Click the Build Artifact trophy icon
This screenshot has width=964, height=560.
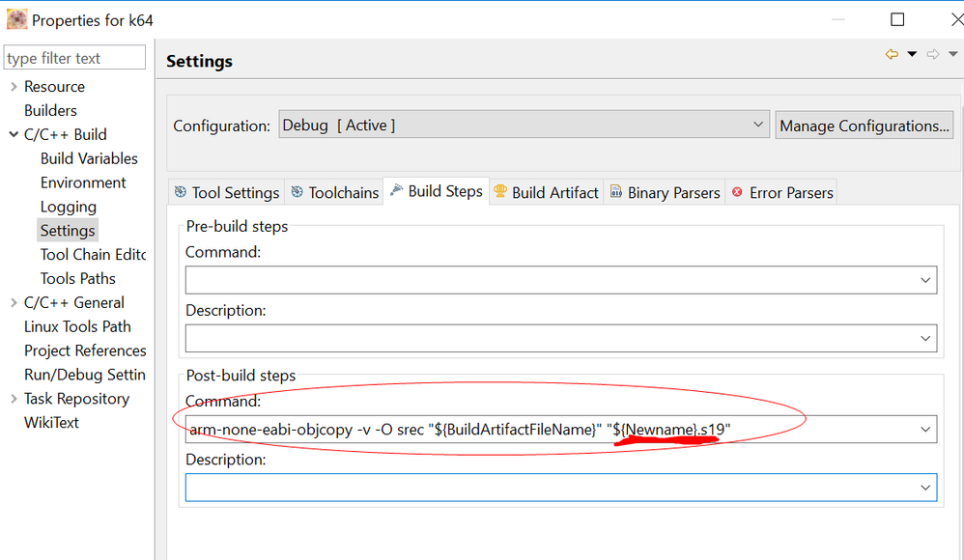pos(500,192)
